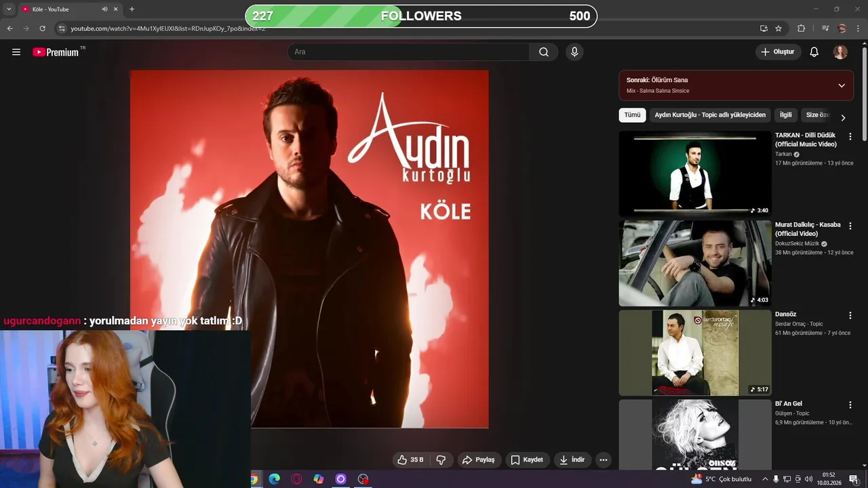868x488 pixels.
Task: Open Serdar Ortaç - Topic channel link
Action: (x=799, y=324)
